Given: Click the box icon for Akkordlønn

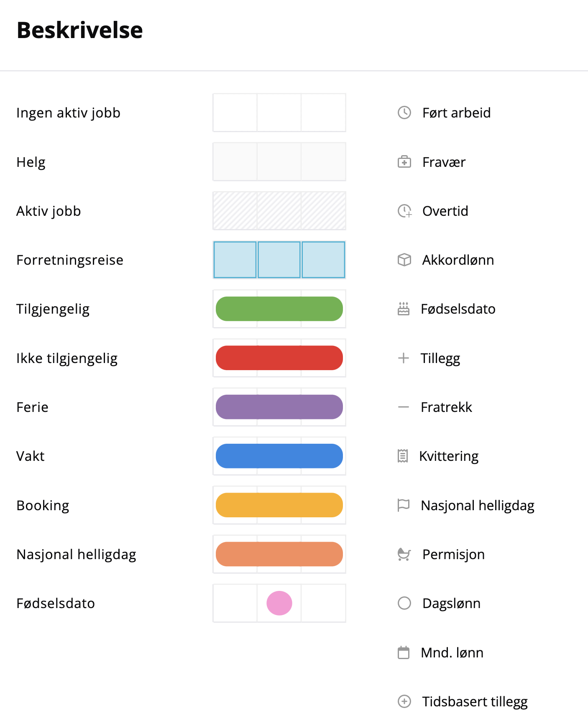Looking at the screenshot, I should (404, 260).
